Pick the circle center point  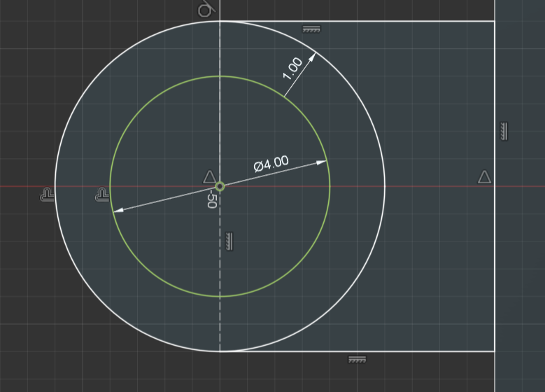220,186
